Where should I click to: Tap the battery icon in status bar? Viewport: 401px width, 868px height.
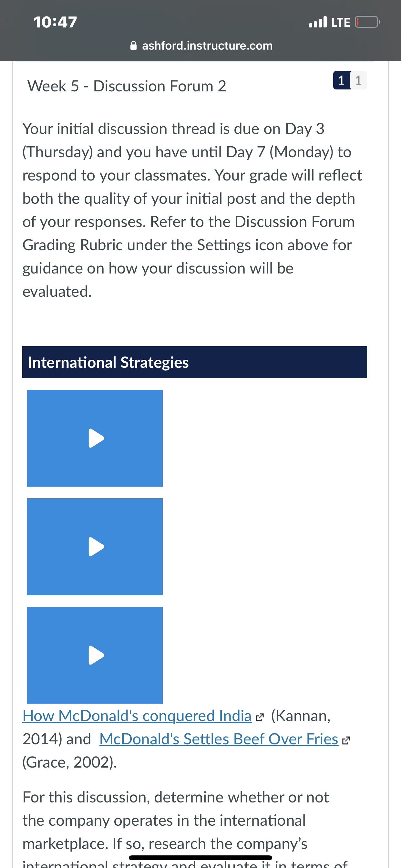point(367,22)
